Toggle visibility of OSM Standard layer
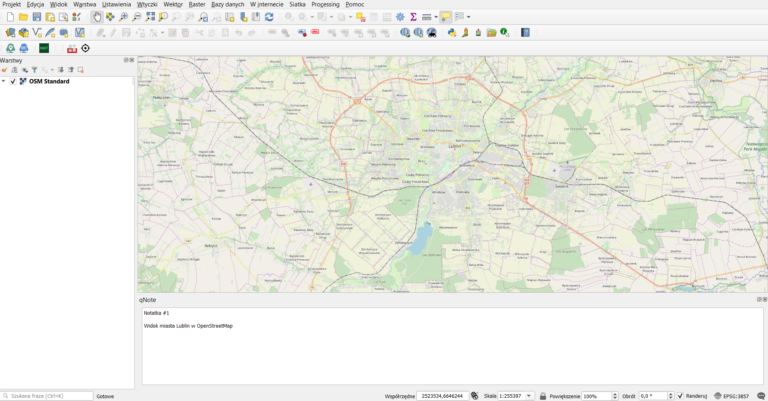This screenshot has width=768, height=401. coord(13,81)
